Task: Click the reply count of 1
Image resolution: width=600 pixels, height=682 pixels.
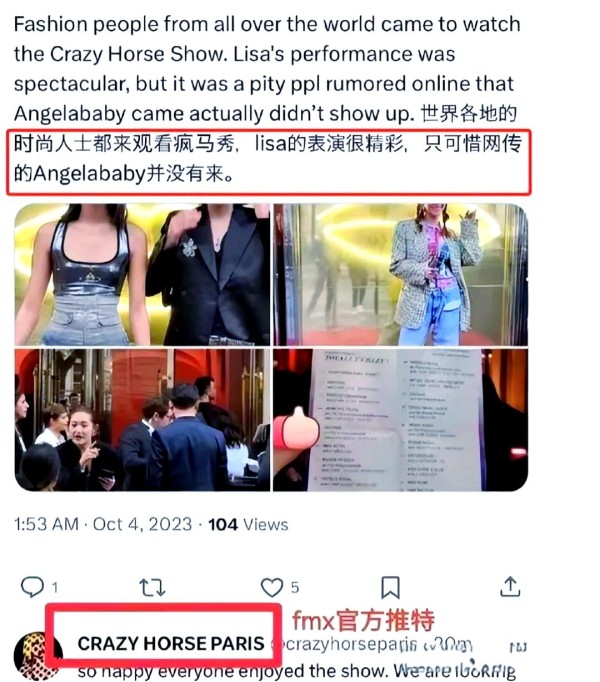Action: point(55,588)
